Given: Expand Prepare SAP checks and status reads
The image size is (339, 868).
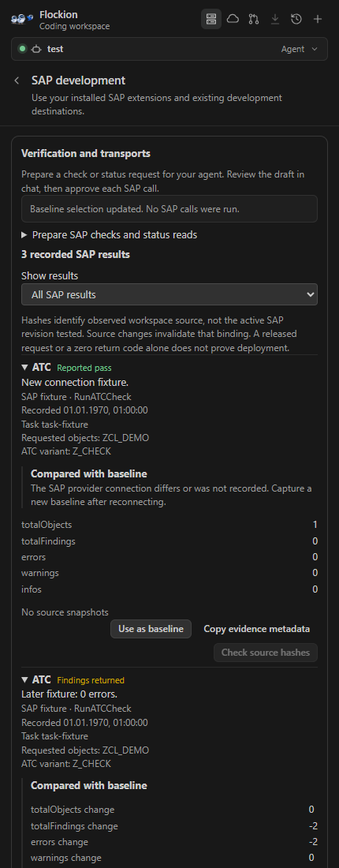Looking at the screenshot, I should (x=109, y=234).
